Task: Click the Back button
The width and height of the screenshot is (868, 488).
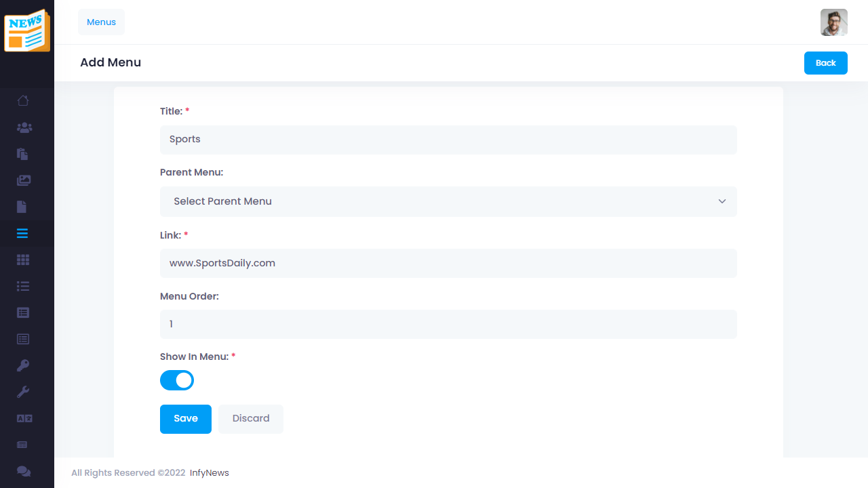Action: pos(826,63)
